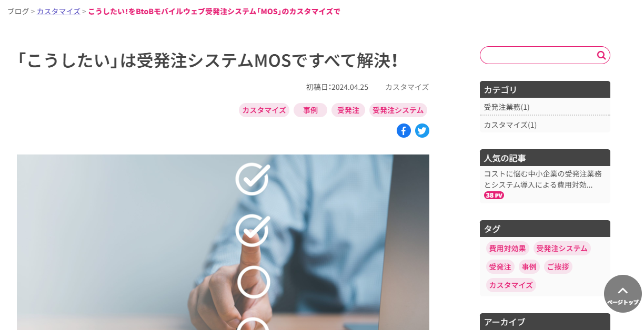Open the カスタマイズ(1) category in sidebar
This screenshot has width=644, height=330.
tap(510, 125)
